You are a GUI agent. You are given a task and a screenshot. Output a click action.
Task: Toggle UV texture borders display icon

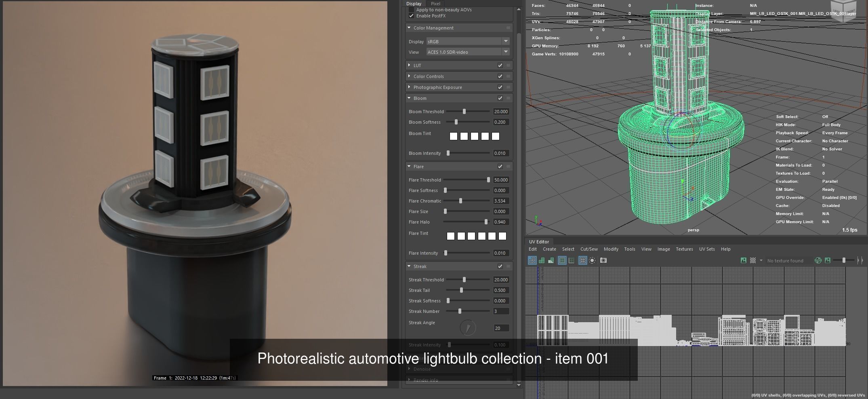(562, 261)
